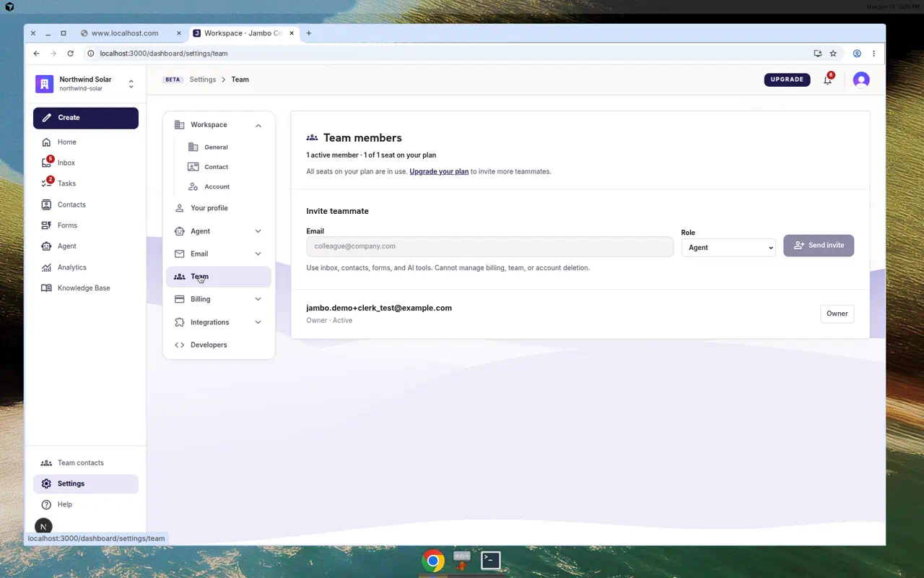Select the Team settings item
Image resolution: width=924 pixels, height=578 pixels.
pyautogui.click(x=219, y=277)
